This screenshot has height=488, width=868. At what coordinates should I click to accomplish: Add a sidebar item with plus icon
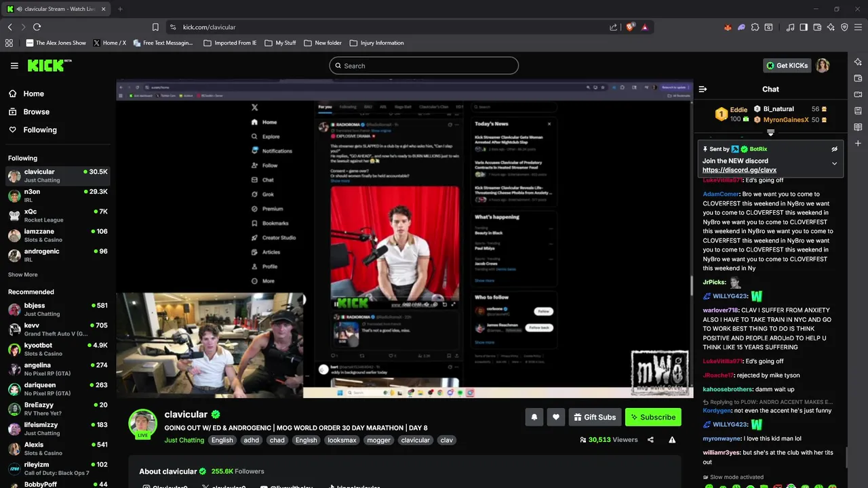click(x=858, y=143)
